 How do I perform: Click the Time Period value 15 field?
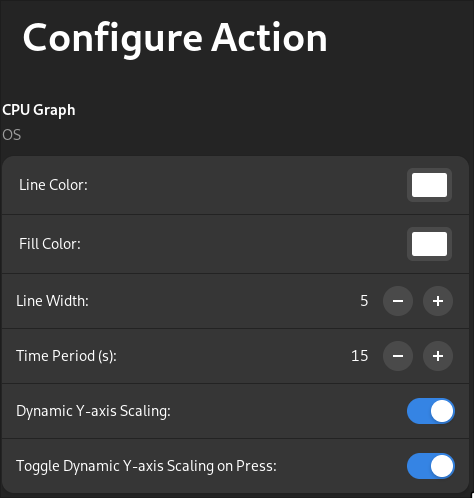click(x=360, y=356)
